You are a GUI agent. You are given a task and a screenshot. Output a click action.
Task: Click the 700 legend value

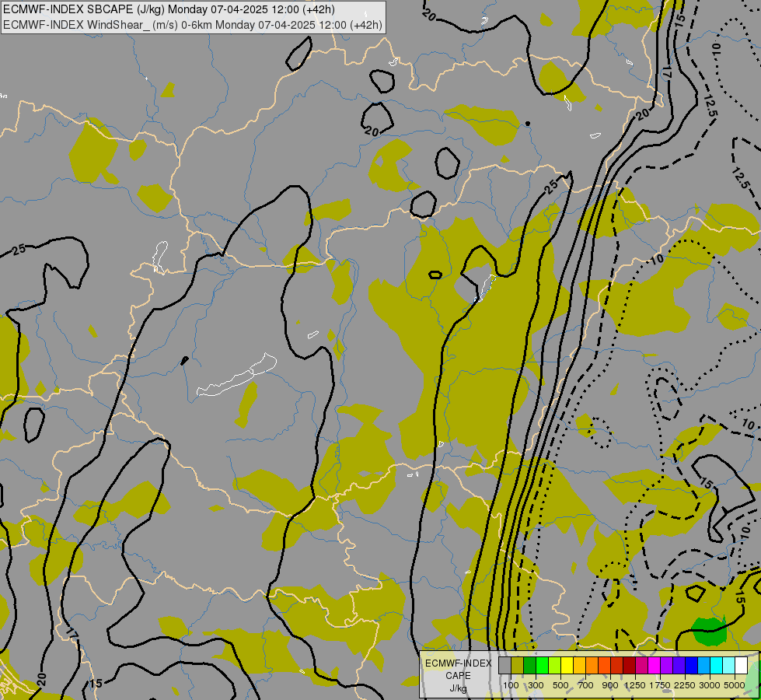[586, 685]
